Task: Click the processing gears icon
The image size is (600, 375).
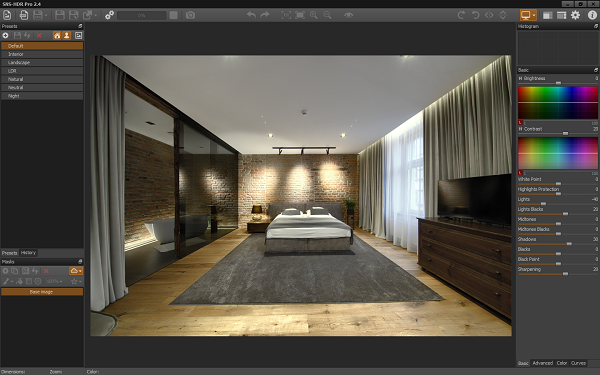Action: [109, 15]
